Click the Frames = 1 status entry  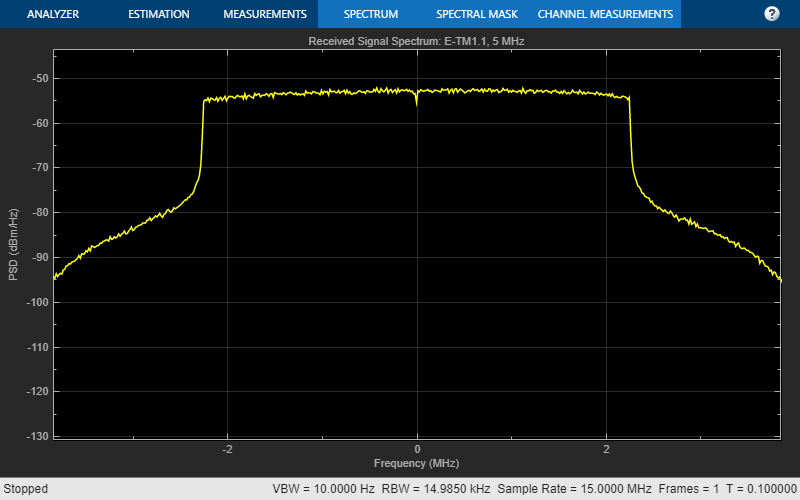coord(689,489)
